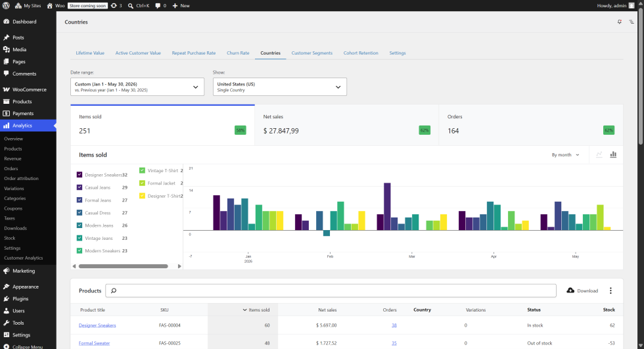This screenshot has height=349, width=644.
Task: Expand the By month interval dropdown
Action: click(566, 155)
